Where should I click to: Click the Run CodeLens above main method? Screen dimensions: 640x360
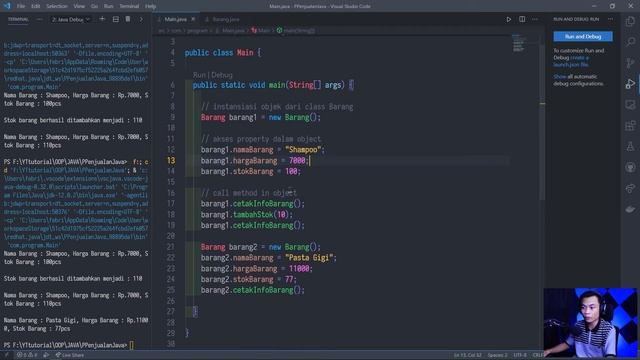tap(200, 75)
